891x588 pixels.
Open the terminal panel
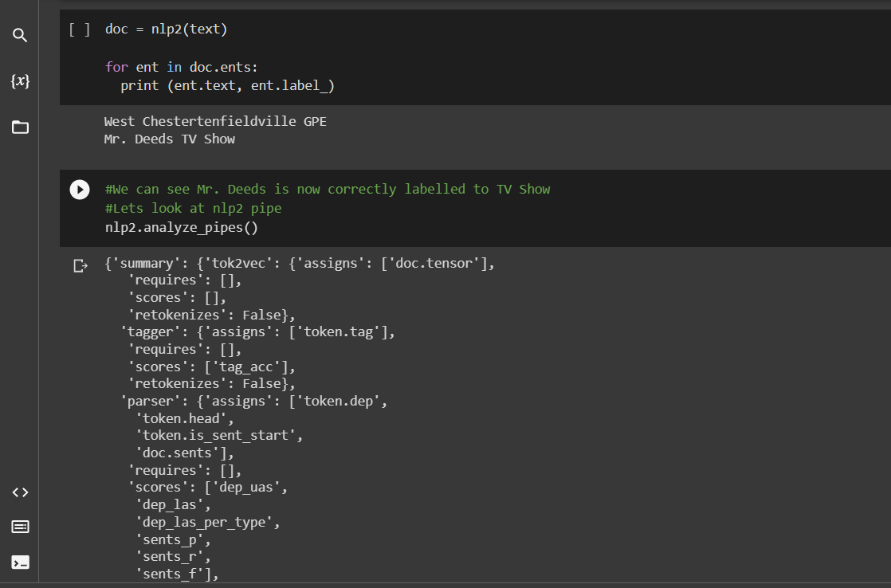coord(20,563)
